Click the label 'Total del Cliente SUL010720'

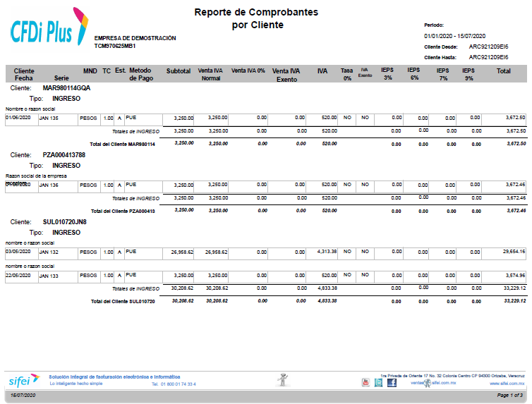123,301
